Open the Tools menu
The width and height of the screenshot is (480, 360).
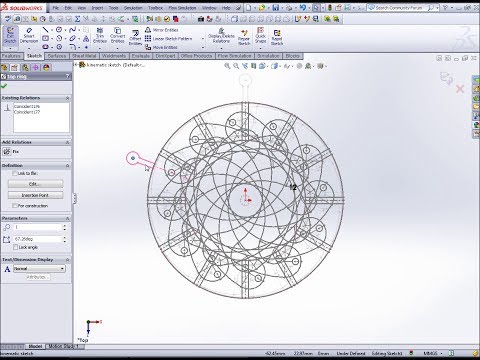(x=113, y=8)
